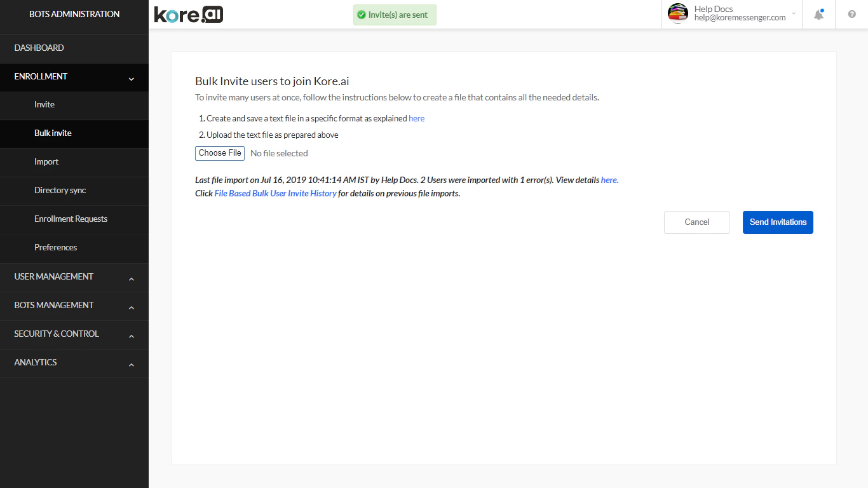Screen dimensions: 868x488
Task: Click the Help Docs profile avatar
Action: click(x=678, y=13)
